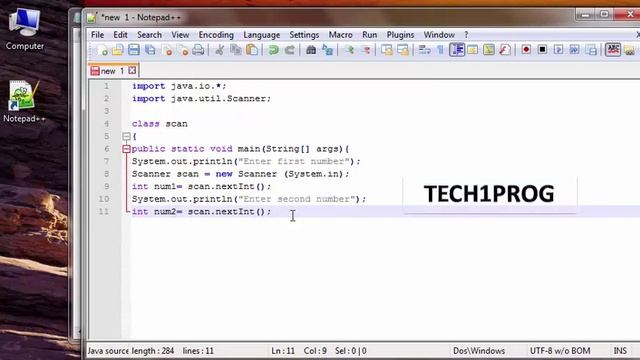
Task: Open the Window menu
Action: [439, 35]
